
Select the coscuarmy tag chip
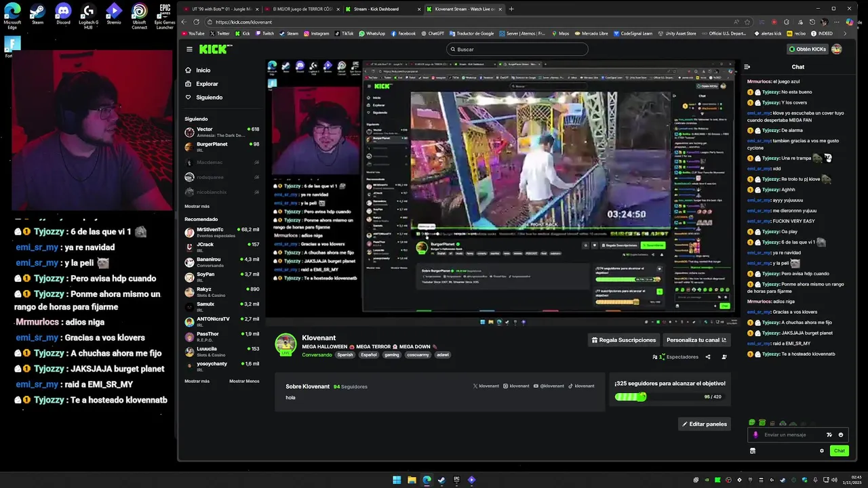click(x=418, y=355)
